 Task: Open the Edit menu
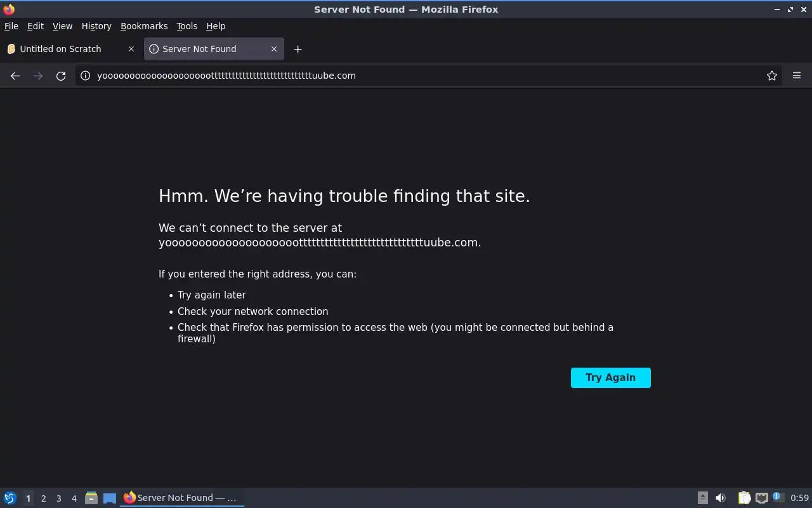click(x=36, y=26)
